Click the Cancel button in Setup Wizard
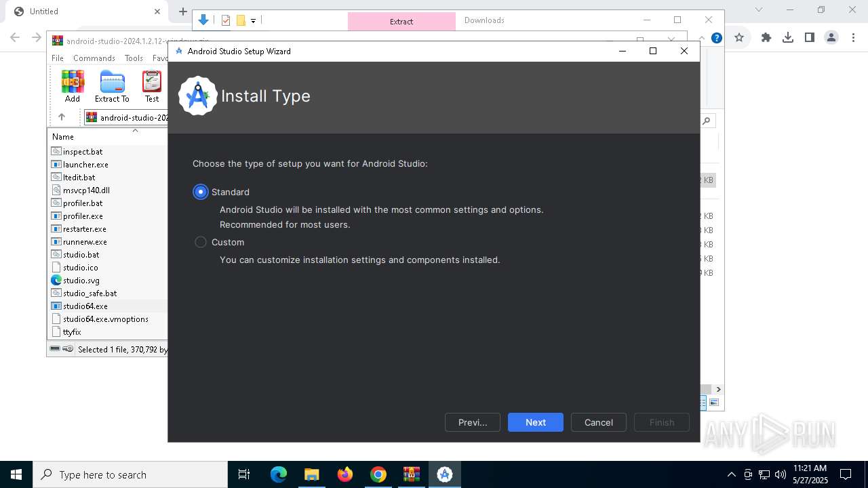The width and height of the screenshot is (868, 488). coord(599,422)
